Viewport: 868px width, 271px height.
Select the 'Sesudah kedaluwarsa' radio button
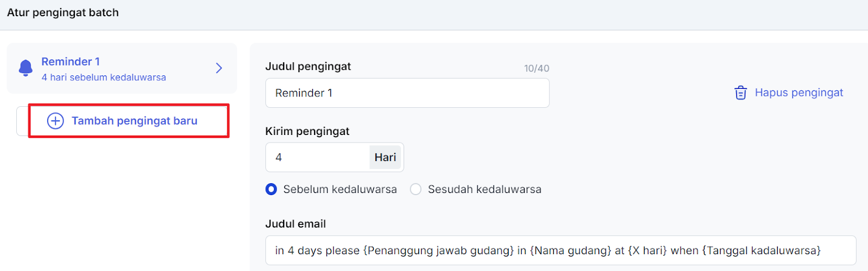coord(416,189)
